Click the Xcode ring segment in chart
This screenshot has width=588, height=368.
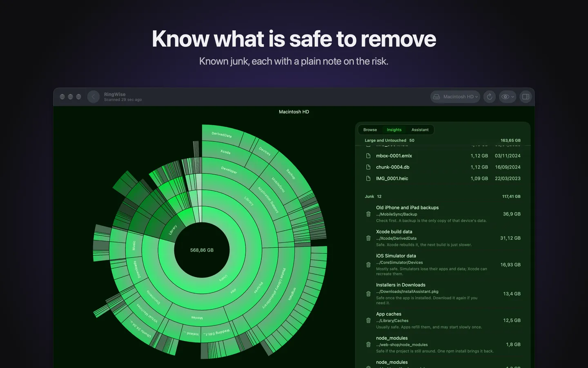[225, 152]
